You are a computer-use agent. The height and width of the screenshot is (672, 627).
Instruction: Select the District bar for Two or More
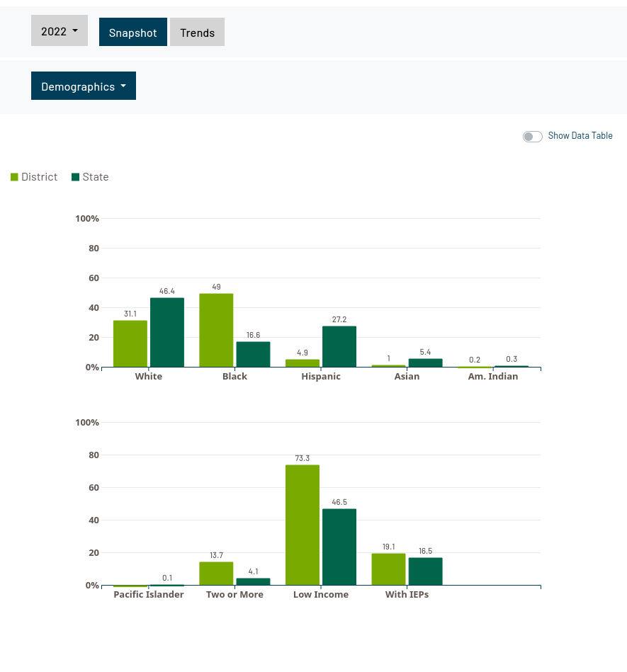(216, 574)
